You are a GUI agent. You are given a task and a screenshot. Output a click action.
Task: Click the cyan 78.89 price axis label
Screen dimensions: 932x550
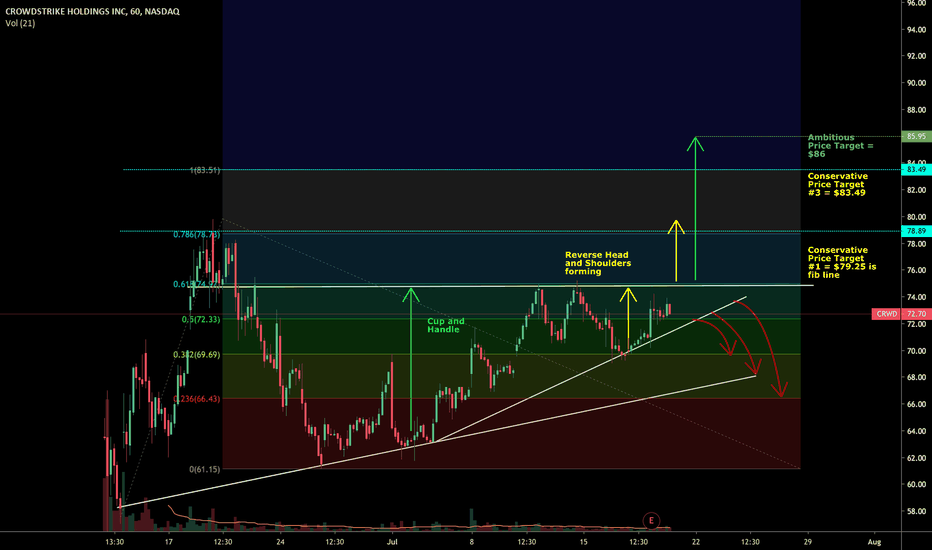tap(917, 231)
